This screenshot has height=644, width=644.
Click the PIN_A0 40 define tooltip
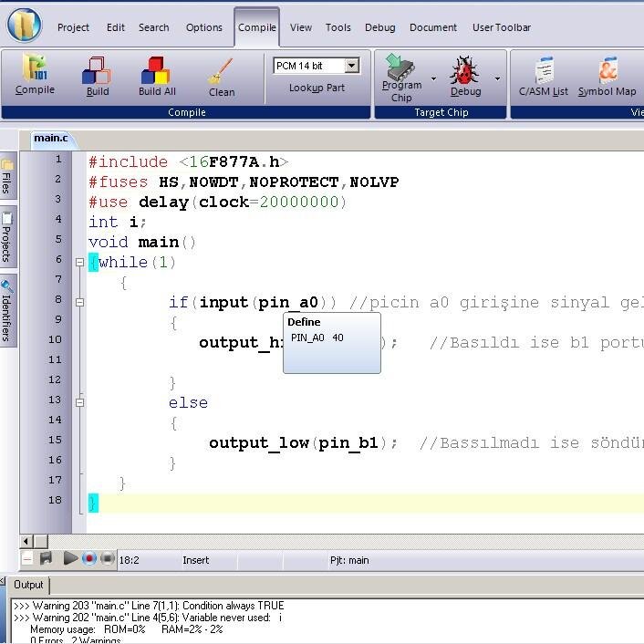coord(332,343)
